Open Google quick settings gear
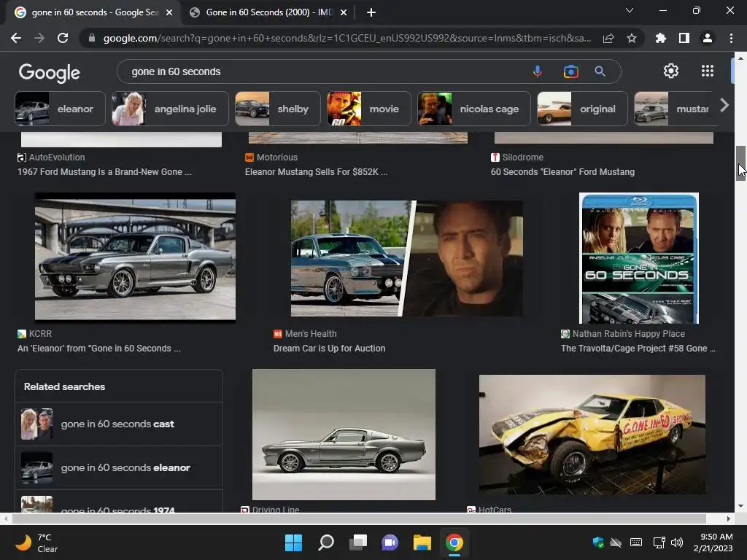747x560 pixels. click(671, 71)
